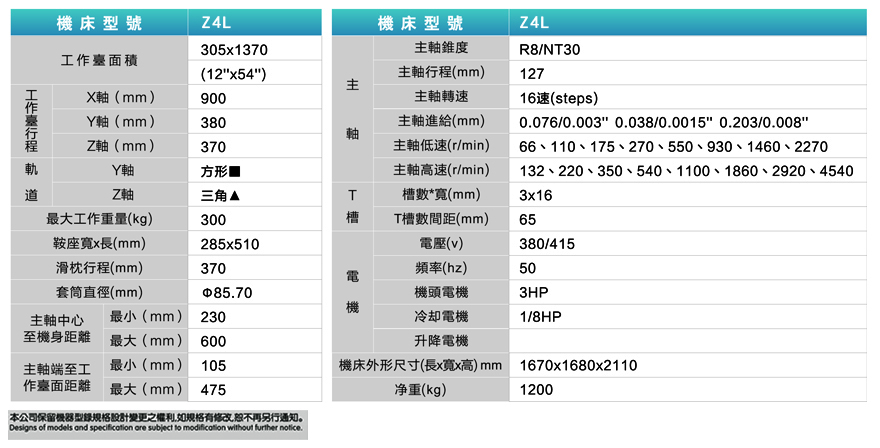Select the spindle taper value R8/NT30
Viewport: 880px width, 448px height.
coord(549,49)
